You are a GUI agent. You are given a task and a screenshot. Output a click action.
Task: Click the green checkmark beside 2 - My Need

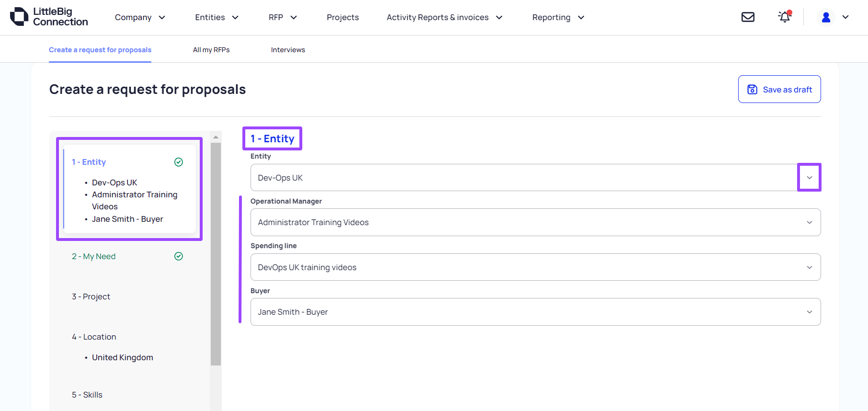click(x=179, y=256)
